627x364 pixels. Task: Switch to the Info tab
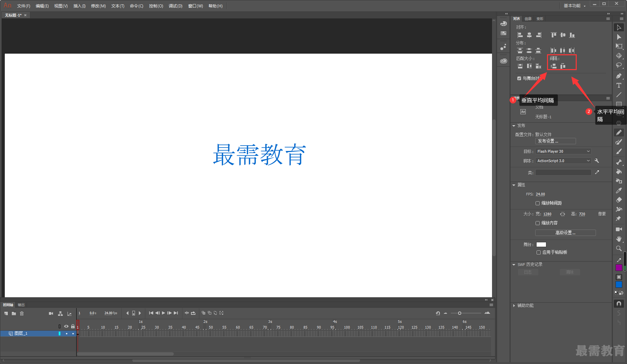528,19
